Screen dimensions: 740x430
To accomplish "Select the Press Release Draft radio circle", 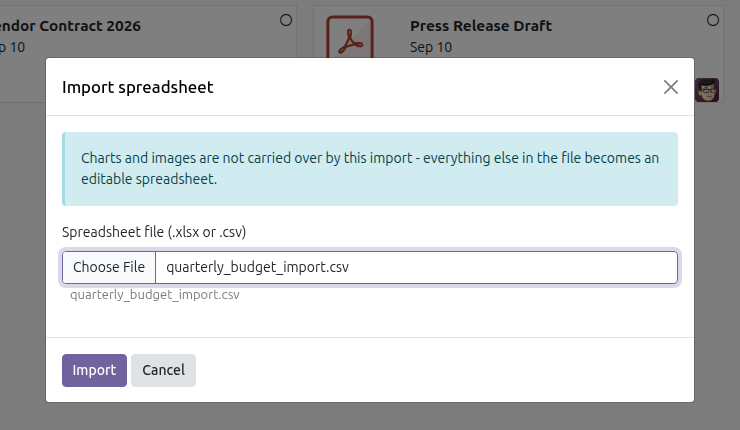I will (x=713, y=20).
